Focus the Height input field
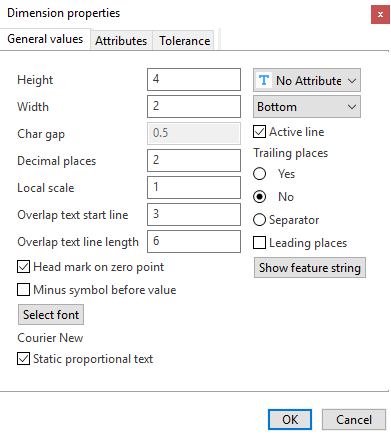This screenshot has width=391, height=447. [194, 79]
